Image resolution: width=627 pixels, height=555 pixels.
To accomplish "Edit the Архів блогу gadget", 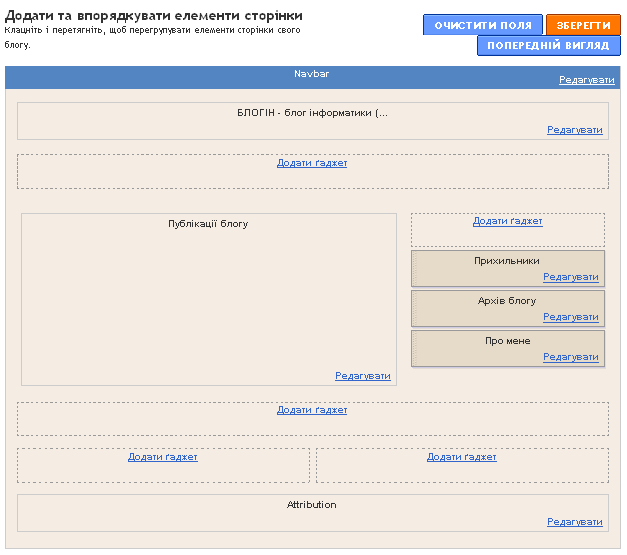I will (571, 317).
